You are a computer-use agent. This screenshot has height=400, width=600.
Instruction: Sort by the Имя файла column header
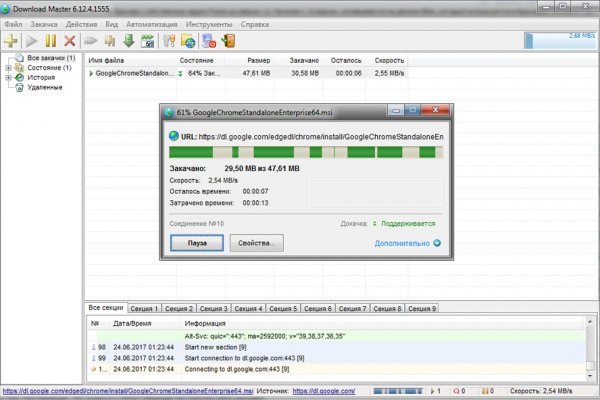[132, 60]
